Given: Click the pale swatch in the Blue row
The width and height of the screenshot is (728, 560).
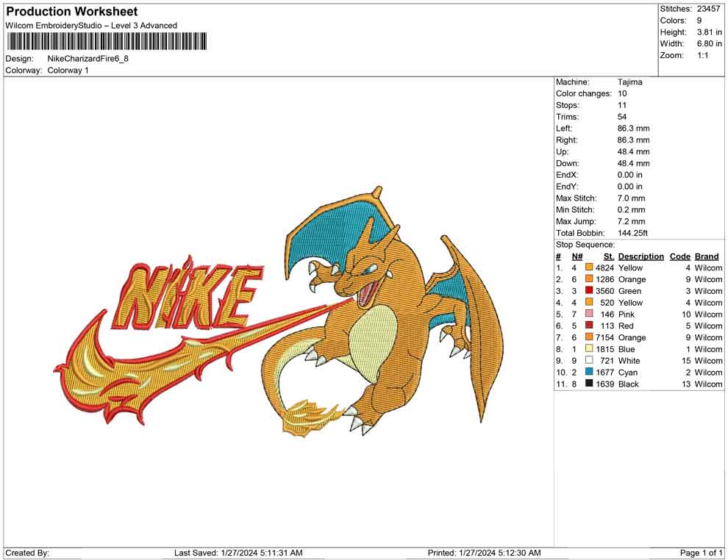Looking at the screenshot, I should (x=589, y=348).
